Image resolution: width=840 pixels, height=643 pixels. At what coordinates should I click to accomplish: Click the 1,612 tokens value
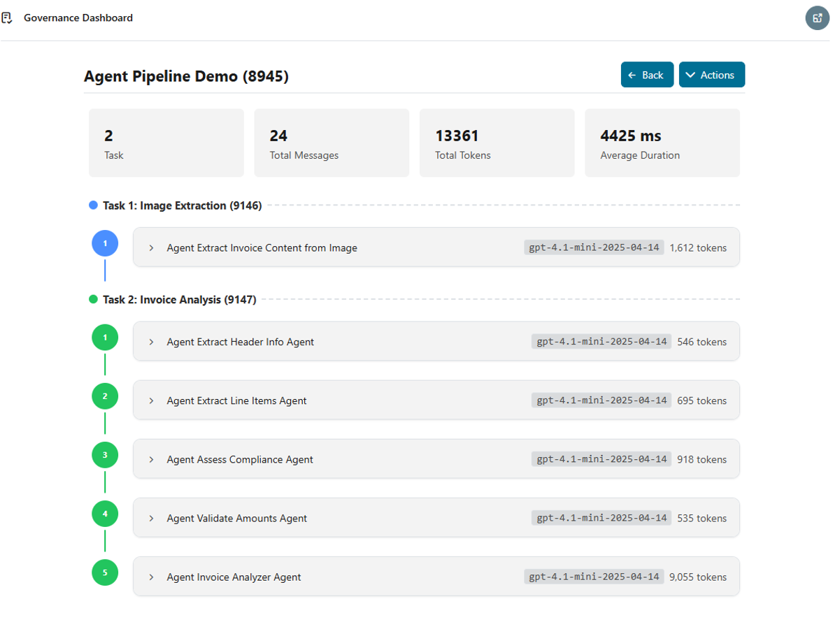[698, 247]
